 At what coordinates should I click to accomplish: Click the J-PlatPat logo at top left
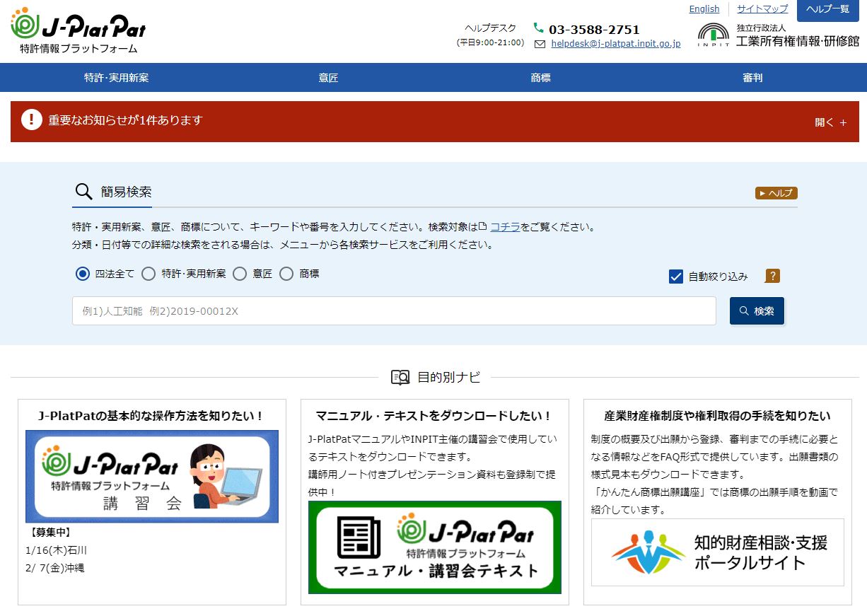click(x=78, y=30)
